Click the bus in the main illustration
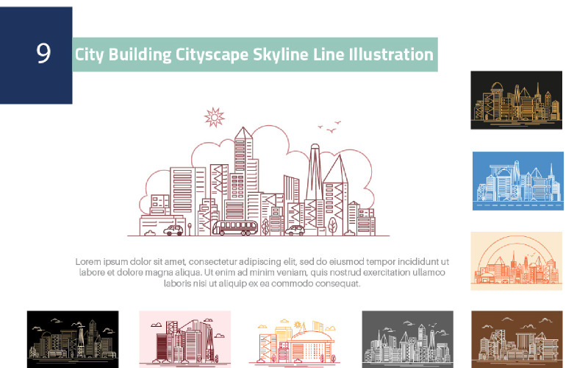The height and width of the screenshot is (368, 588). point(235,228)
